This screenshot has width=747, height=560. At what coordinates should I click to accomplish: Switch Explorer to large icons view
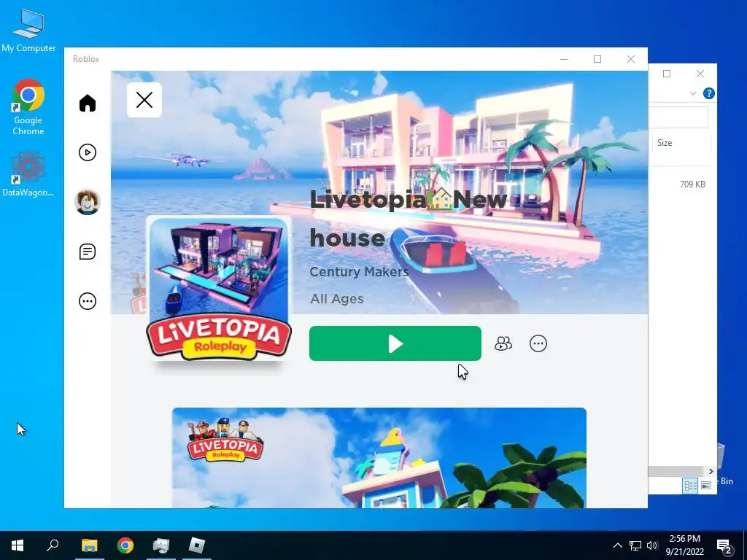(x=706, y=485)
